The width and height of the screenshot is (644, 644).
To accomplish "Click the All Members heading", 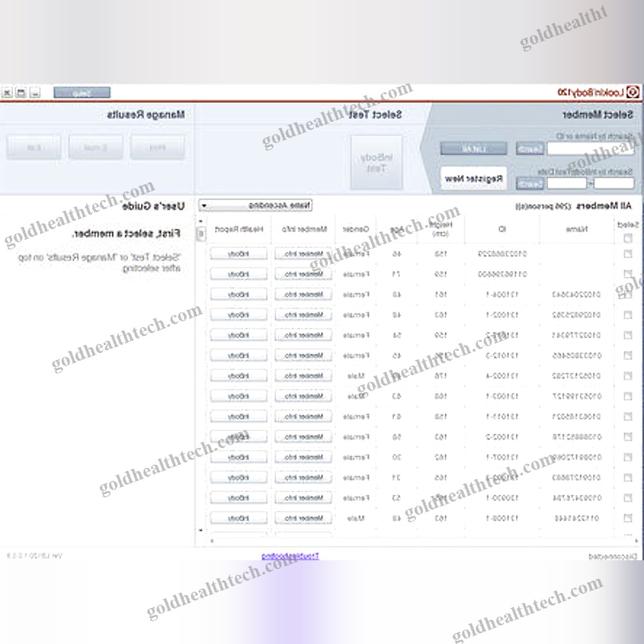I will [x=604, y=205].
